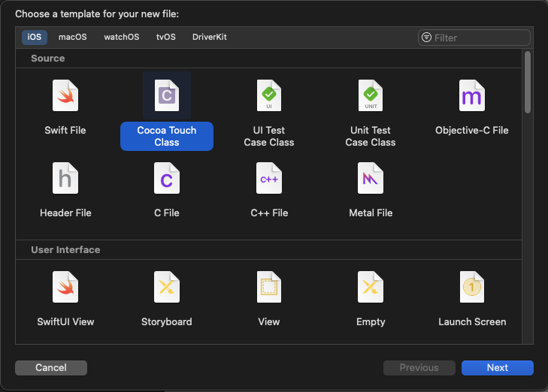Click the 'Metal File' label
Screen dimensions: 548x392
pyautogui.click(x=371, y=213)
